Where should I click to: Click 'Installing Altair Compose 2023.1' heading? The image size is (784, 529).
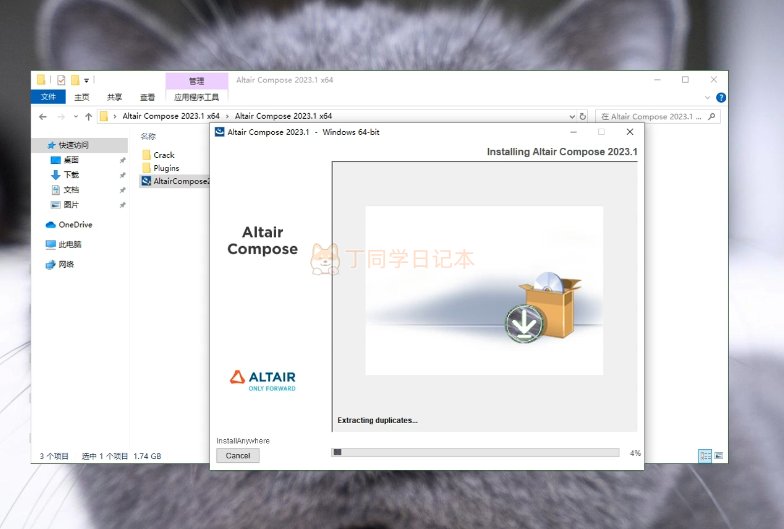click(562, 152)
